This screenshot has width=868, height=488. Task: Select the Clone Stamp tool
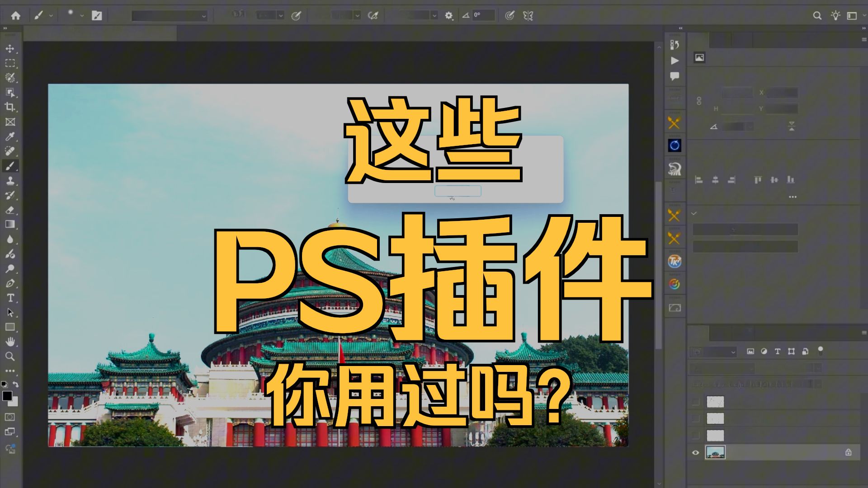10,181
